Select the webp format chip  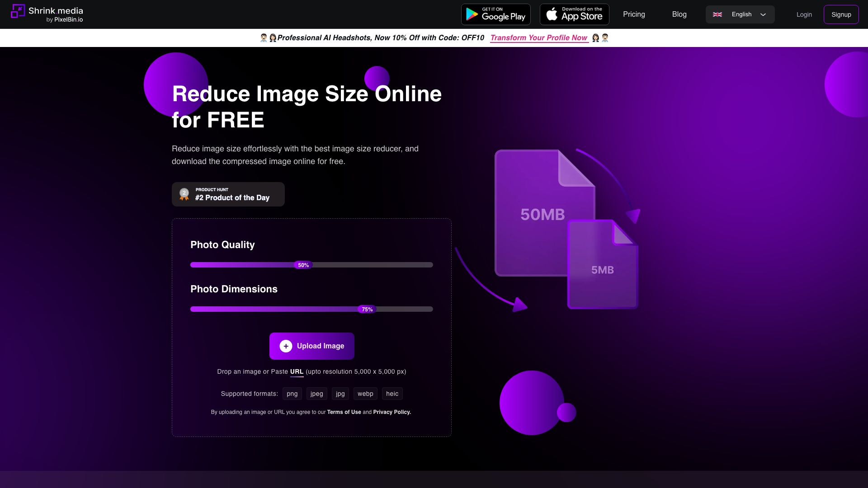[365, 394]
